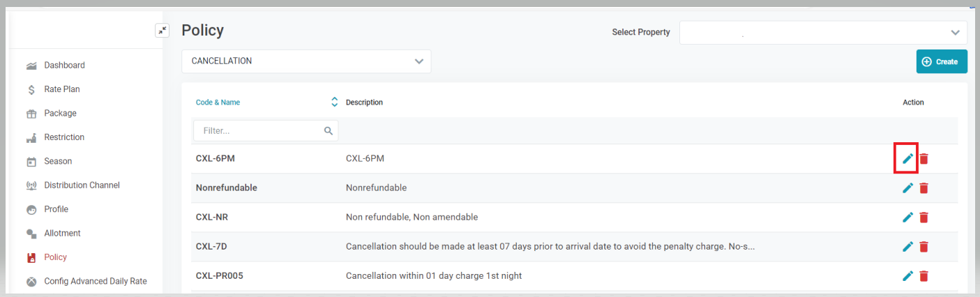This screenshot has height=297, width=980.
Task: Focus the Filter input field
Action: click(x=258, y=130)
